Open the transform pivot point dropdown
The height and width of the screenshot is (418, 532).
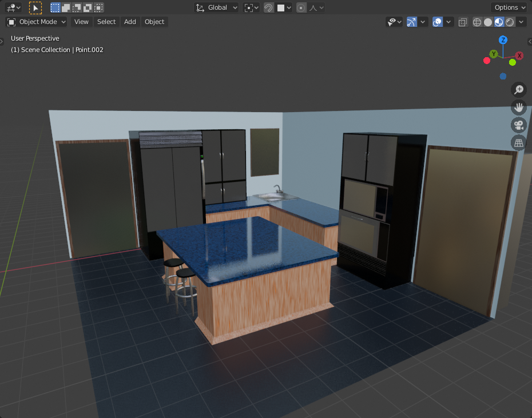(x=251, y=7)
